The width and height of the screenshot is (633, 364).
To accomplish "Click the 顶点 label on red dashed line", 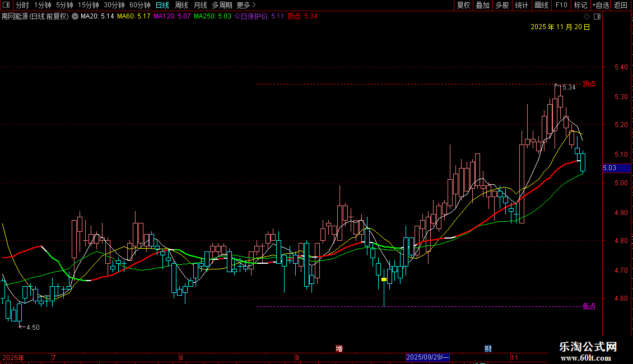I will click(x=589, y=84).
